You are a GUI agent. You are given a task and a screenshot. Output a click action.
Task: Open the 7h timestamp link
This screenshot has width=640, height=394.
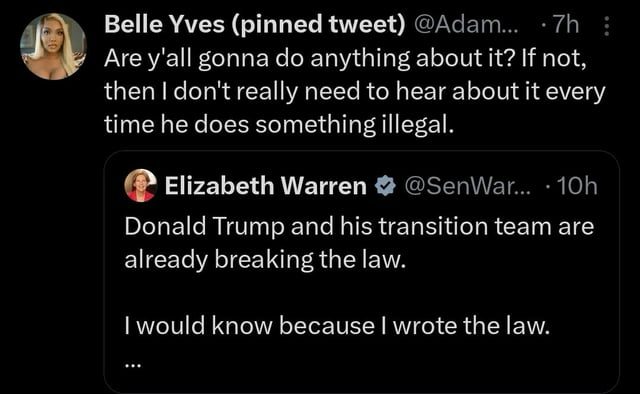(566, 24)
